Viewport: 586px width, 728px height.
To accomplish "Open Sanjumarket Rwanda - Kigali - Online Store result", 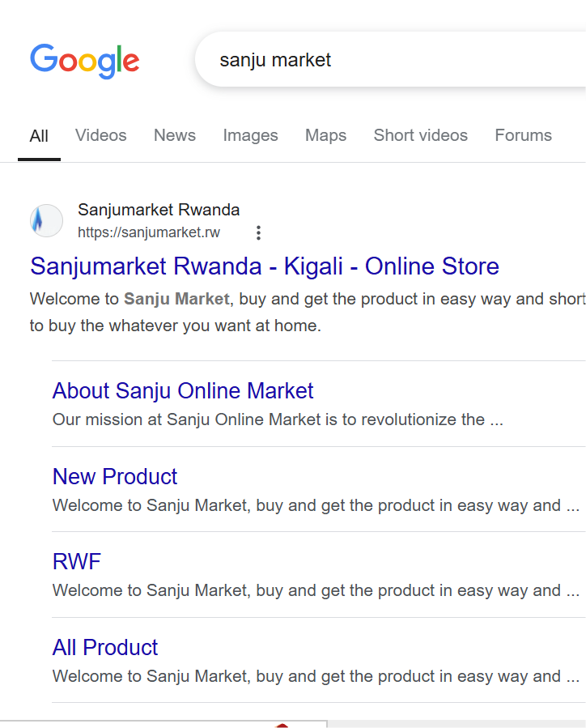I will tap(265, 266).
